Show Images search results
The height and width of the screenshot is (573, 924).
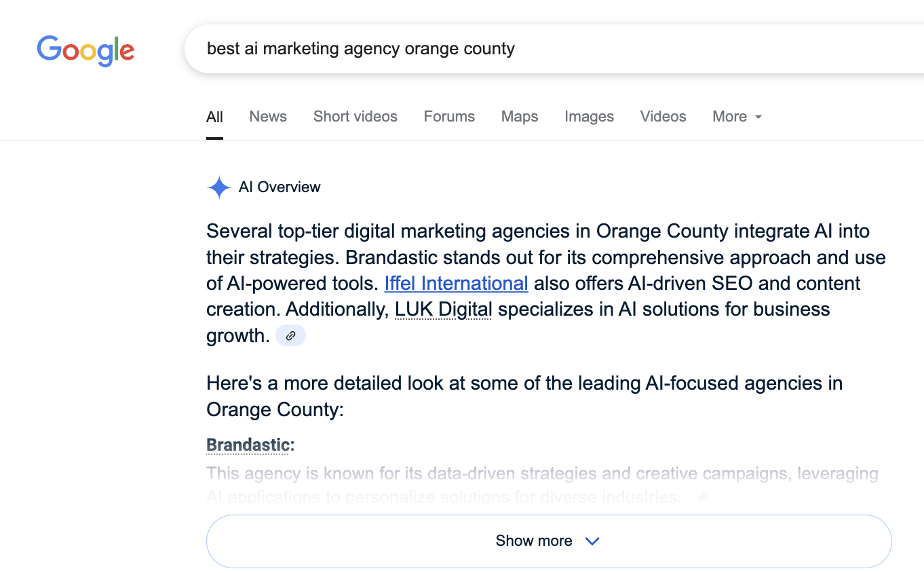589,117
